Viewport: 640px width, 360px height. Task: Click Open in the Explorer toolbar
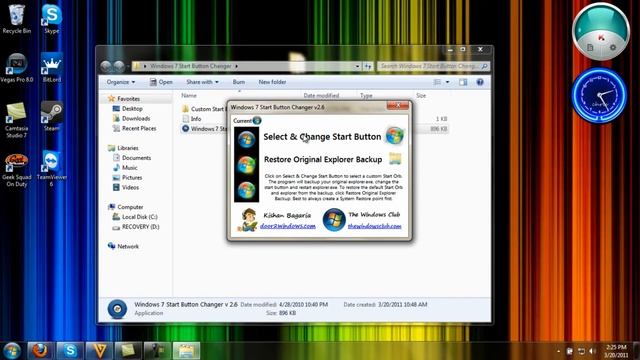point(161,82)
